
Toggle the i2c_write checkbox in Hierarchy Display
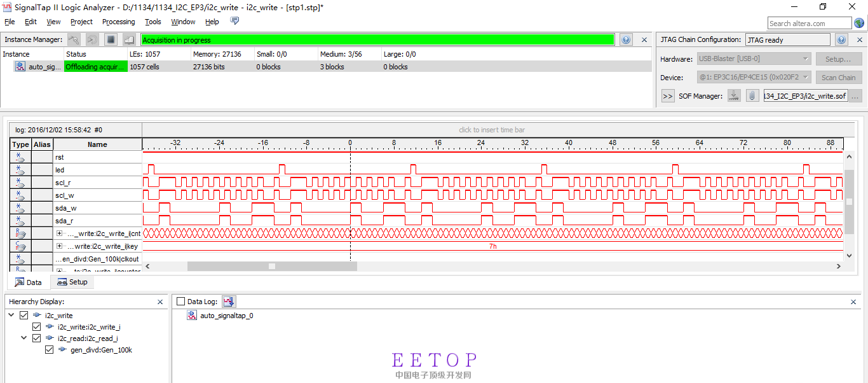[x=24, y=315]
